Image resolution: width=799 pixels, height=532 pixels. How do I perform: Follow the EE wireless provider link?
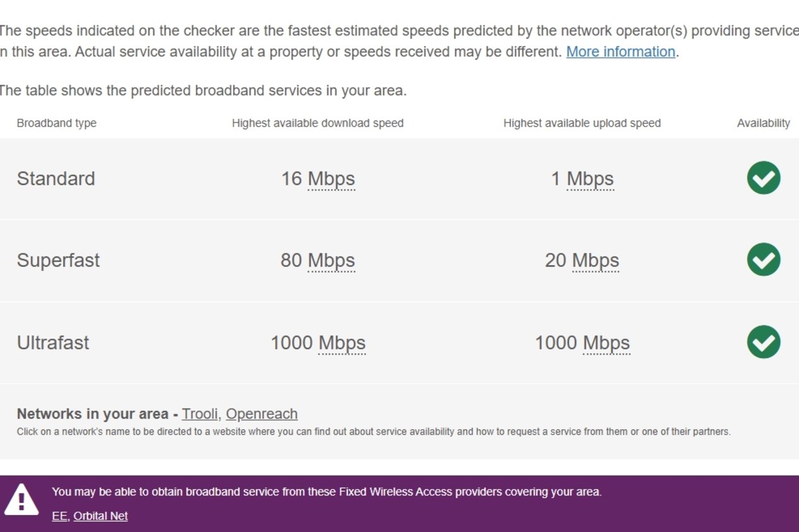[59, 516]
